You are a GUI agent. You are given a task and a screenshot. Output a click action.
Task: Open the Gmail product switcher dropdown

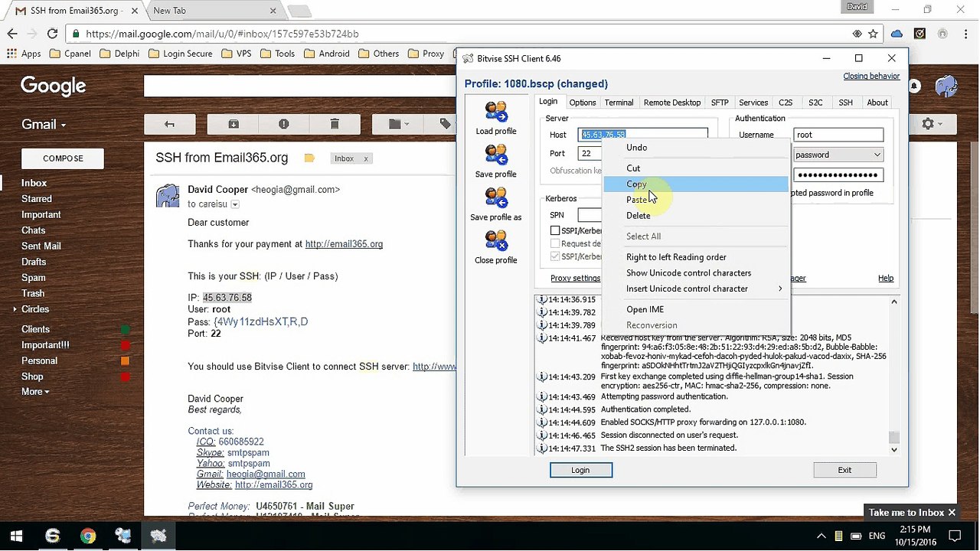pyautogui.click(x=43, y=124)
